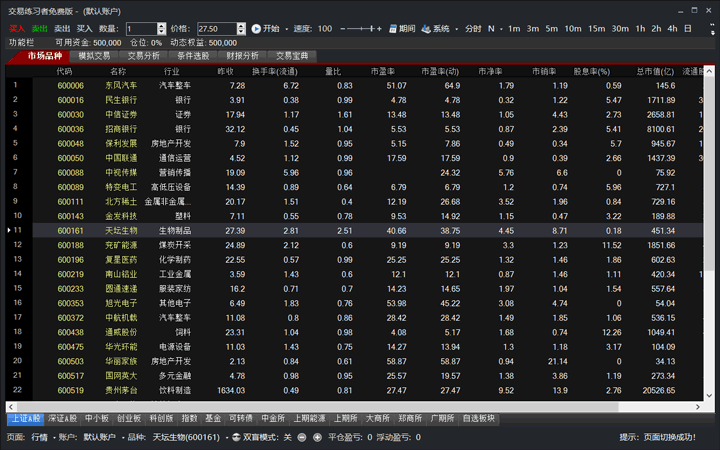Image resolution: width=720 pixels, height=450 pixels.
Task: Expand the toolbar overflow chevron
Action: coord(713,29)
